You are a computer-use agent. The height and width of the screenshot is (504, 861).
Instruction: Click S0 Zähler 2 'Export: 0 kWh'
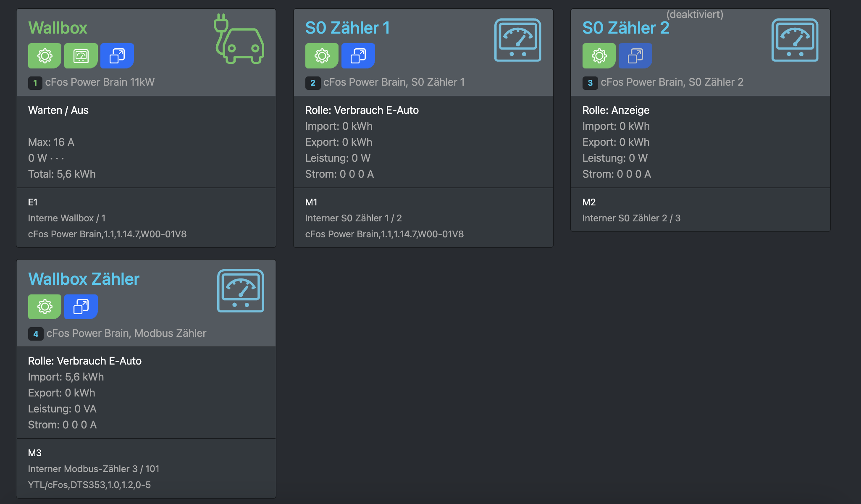[x=616, y=142]
